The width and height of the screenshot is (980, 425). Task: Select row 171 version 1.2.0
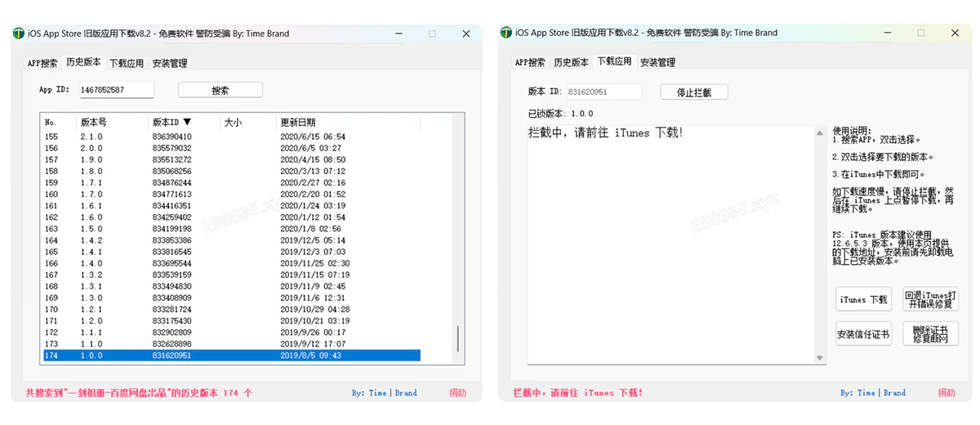coord(232,321)
